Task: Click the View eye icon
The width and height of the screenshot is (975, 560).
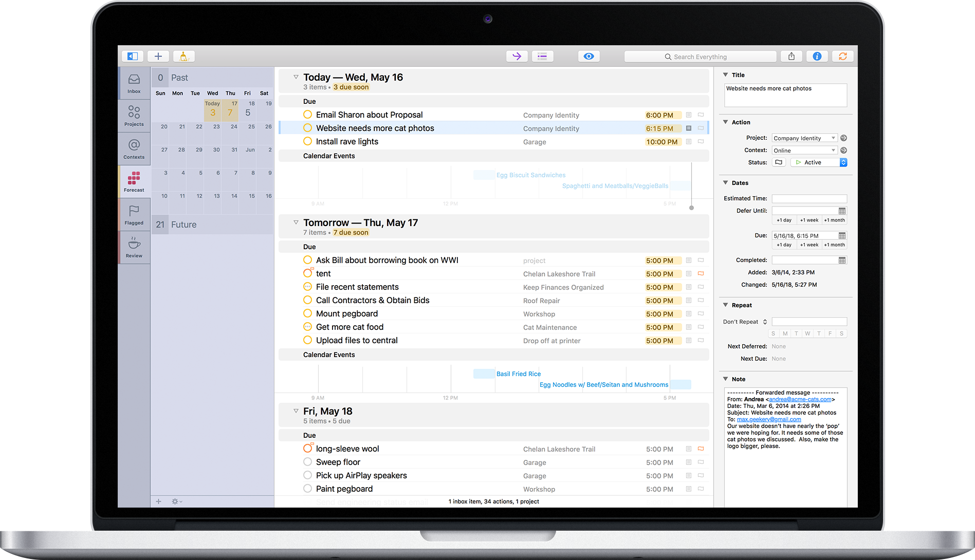Action: (x=588, y=57)
